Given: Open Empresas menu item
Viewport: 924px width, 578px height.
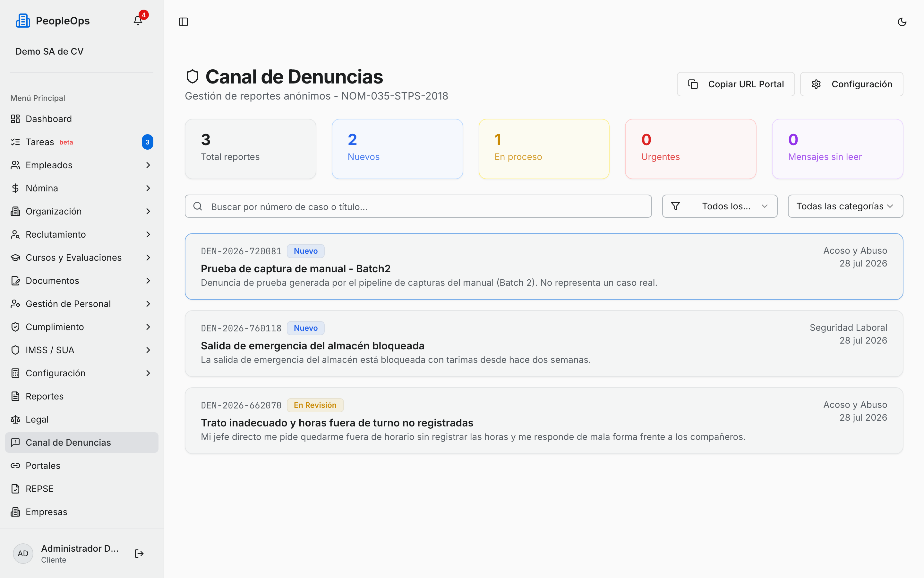Looking at the screenshot, I should pos(82,512).
